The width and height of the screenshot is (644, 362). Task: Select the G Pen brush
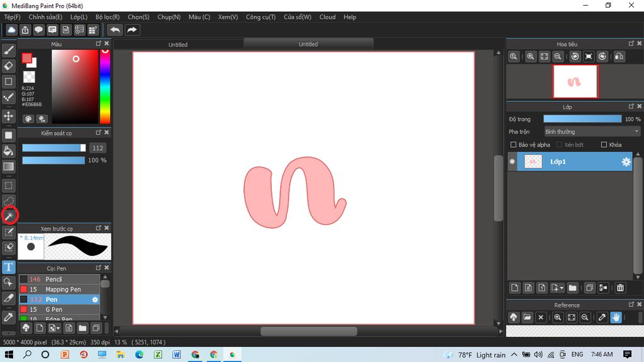click(59, 309)
